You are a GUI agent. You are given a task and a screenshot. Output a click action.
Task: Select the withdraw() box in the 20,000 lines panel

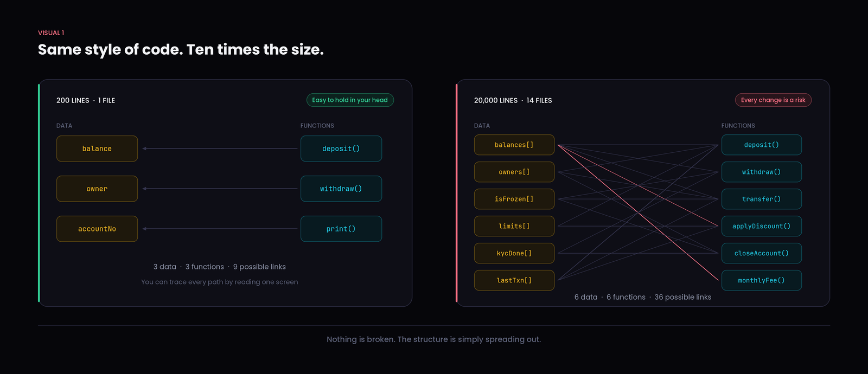click(762, 172)
